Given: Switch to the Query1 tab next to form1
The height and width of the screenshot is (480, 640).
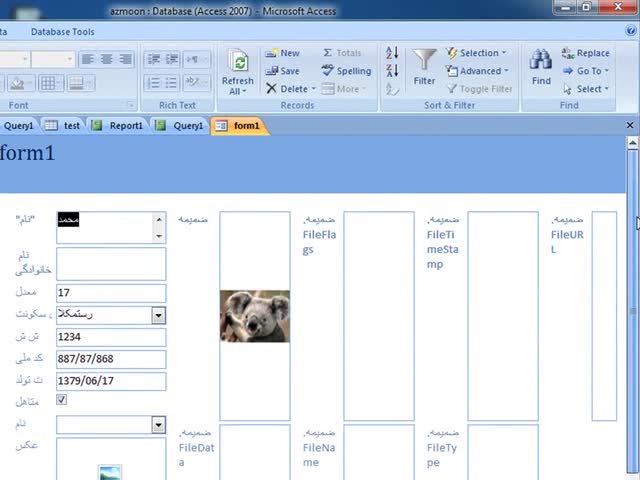Looking at the screenshot, I should [x=180, y=126].
